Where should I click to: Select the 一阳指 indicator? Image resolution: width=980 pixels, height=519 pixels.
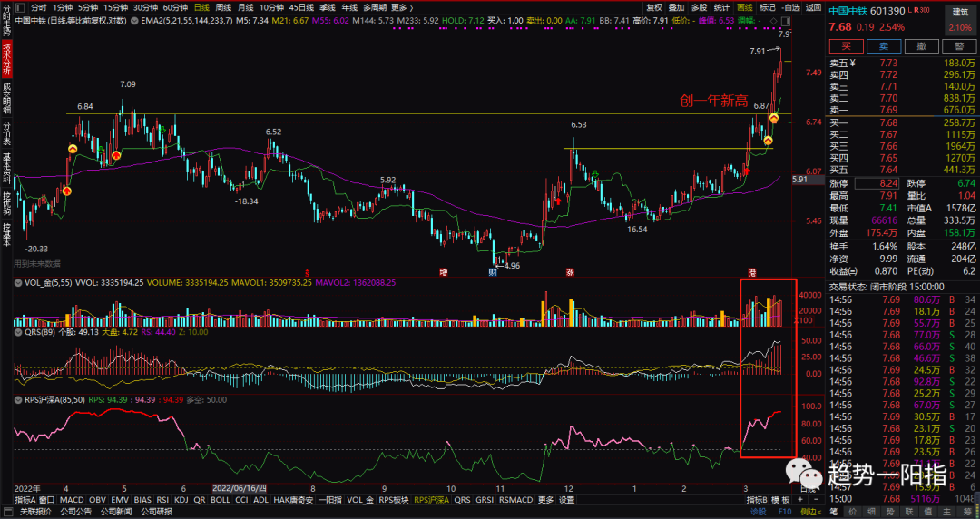coord(330,500)
